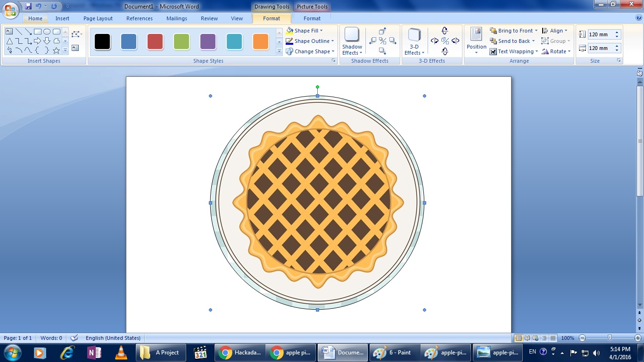This screenshot has width=644, height=362.
Task: Open Size dialog launcher
Action: point(619,61)
